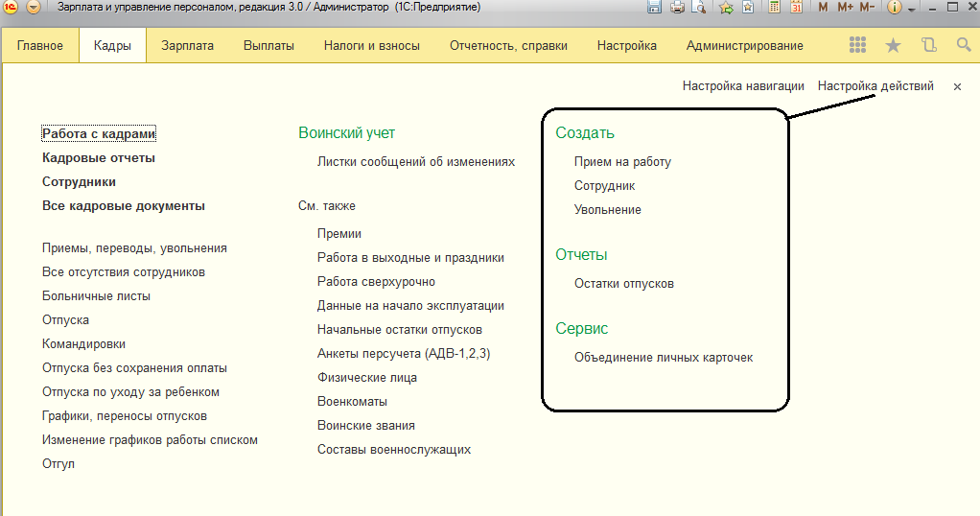Image resolution: width=980 pixels, height=516 pixels.
Task: Open Больничные листы in the list
Action: pos(96,295)
